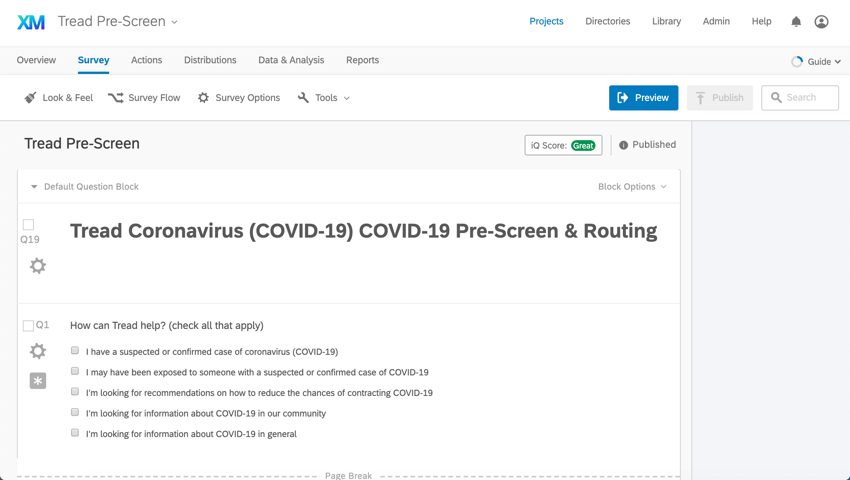Open notifications bell icon
Viewport: 850px width, 480px height.
[x=796, y=22]
